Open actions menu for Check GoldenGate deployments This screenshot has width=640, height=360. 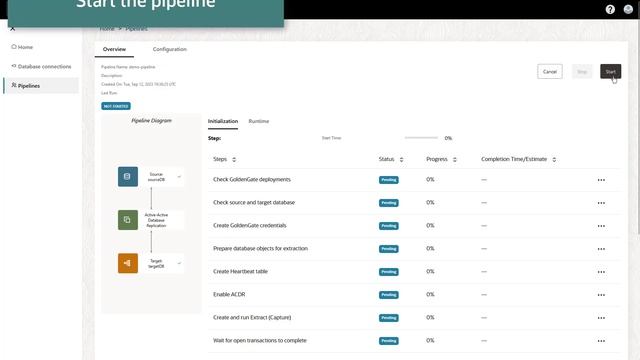click(601, 180)
